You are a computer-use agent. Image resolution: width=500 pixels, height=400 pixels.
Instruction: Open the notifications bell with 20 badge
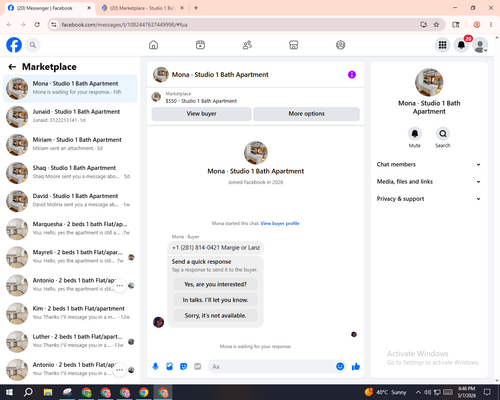pos(461,45)
